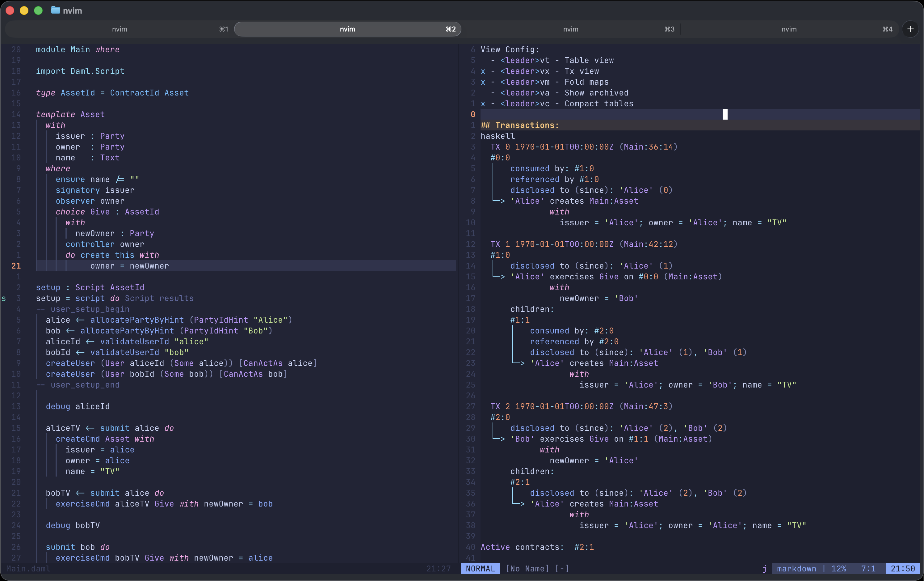Toggle the Fold maps x marker
Image resolution: width=924 pixels, height=581 pixels.
(483, 82)
